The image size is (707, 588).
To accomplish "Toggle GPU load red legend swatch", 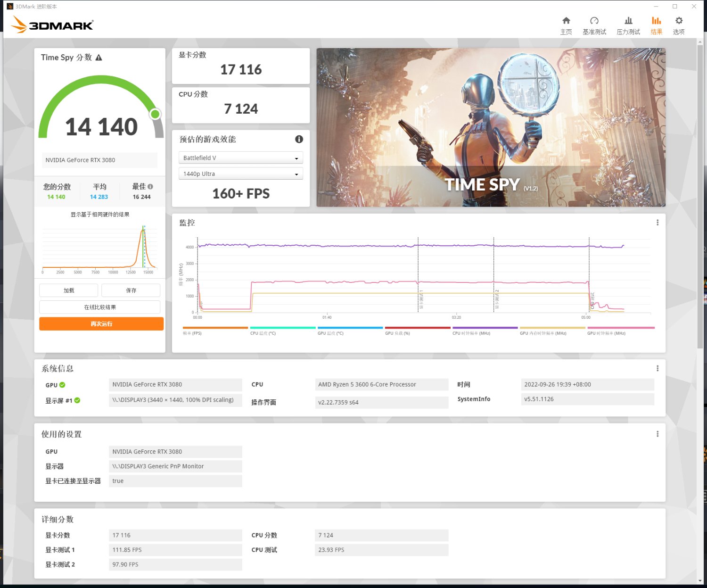I will pyautogui.click(x=418, y=328).
